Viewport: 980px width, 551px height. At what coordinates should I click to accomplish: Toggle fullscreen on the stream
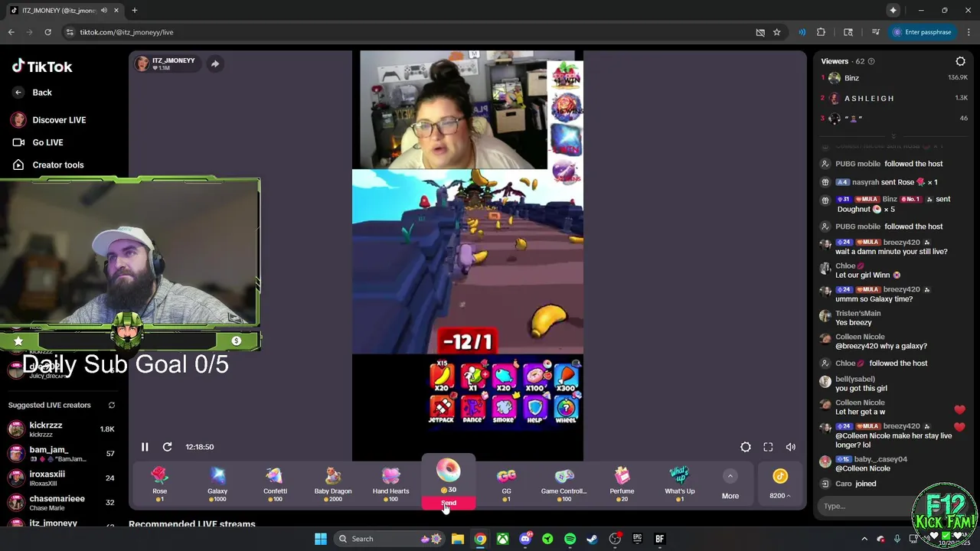768,447
